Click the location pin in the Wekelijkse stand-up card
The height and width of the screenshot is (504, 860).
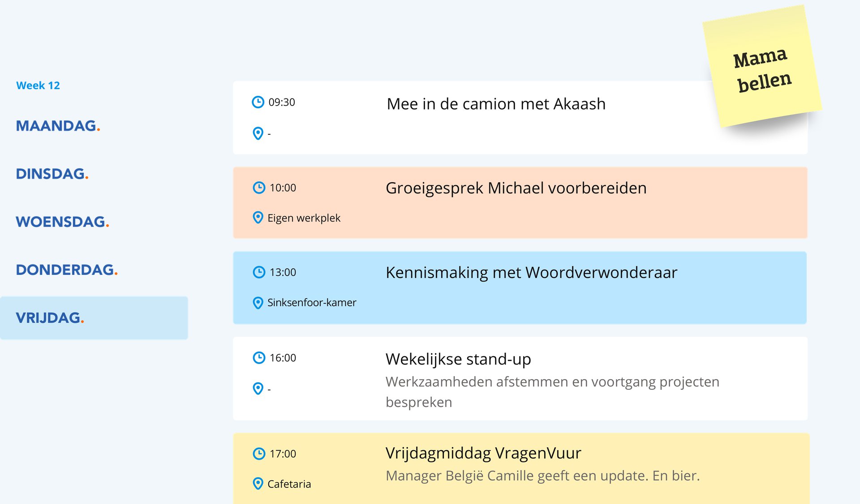point(258,389)
